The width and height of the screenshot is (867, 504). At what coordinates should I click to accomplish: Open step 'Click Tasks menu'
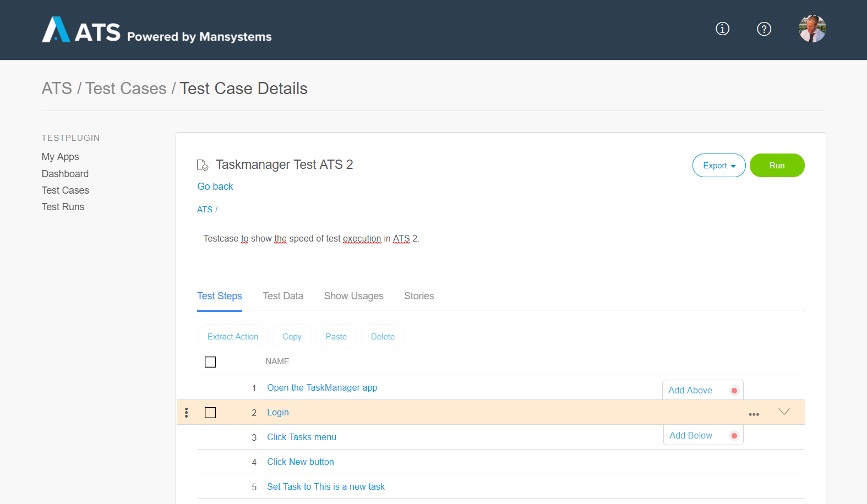point(302,437)
